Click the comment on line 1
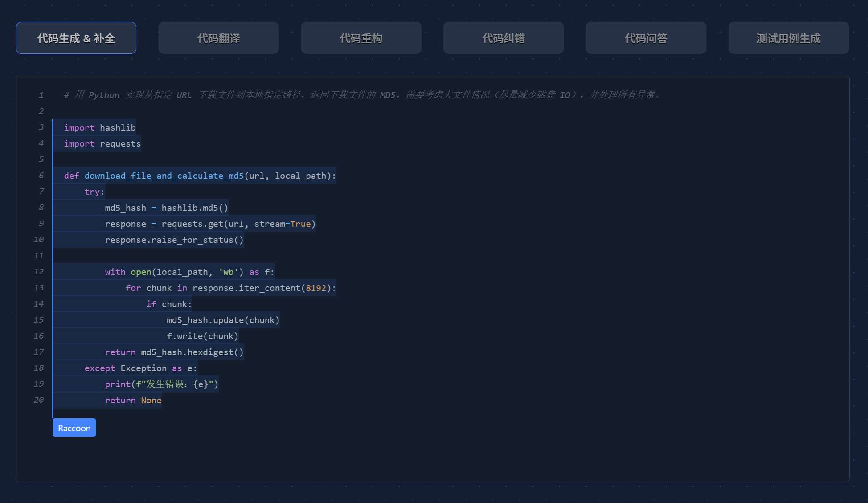This screenshot has width=868, height=503. click(362, 95)
